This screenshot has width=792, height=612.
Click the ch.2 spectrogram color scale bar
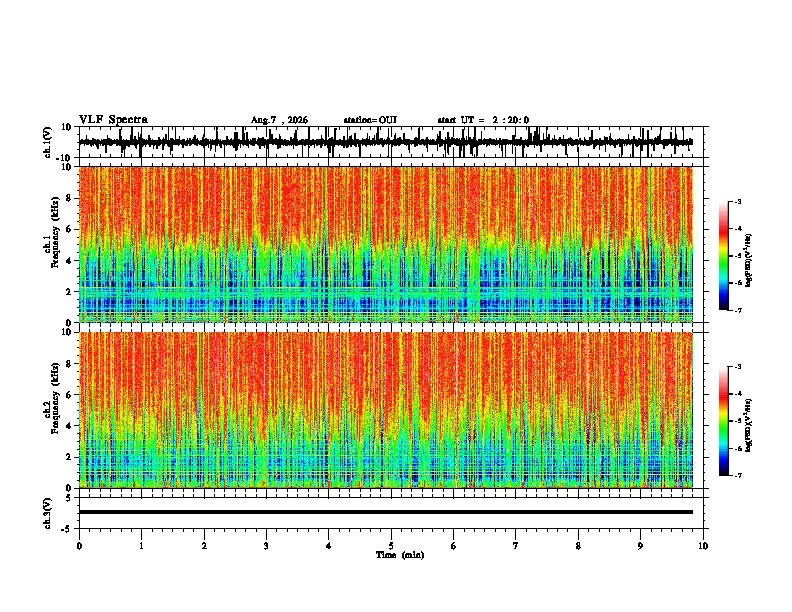pos(724,421)
